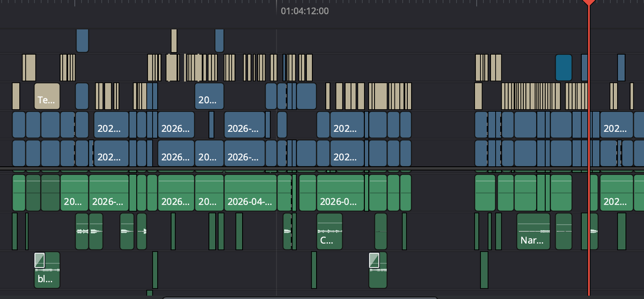Select the 'bl...' audio clip
Image resolution: width=644 pixels, height=299 pixels.
tap(47, 270)
